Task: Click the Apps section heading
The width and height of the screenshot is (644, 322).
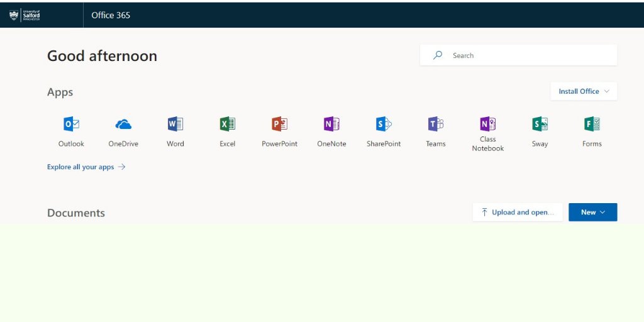Action: coord(60,92)
